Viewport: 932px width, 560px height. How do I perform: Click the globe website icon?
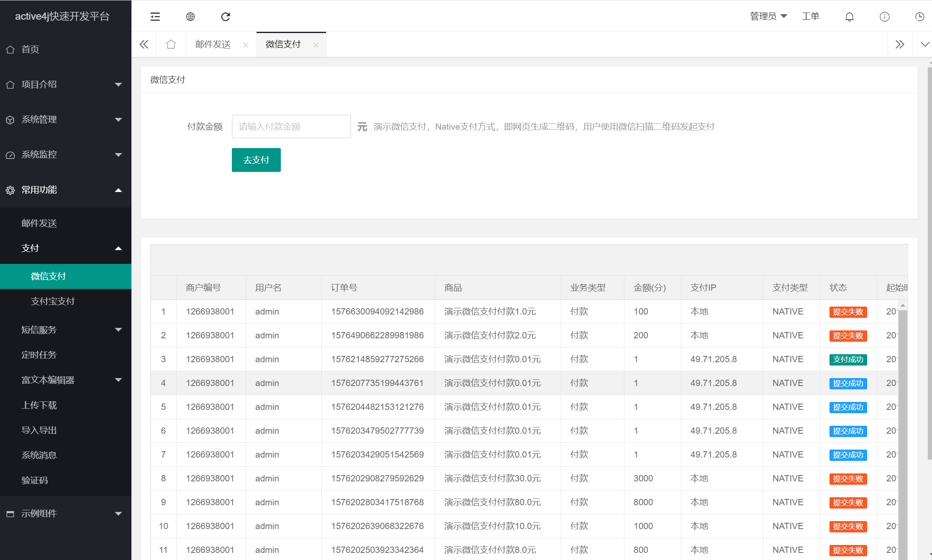tap(190, 17)
